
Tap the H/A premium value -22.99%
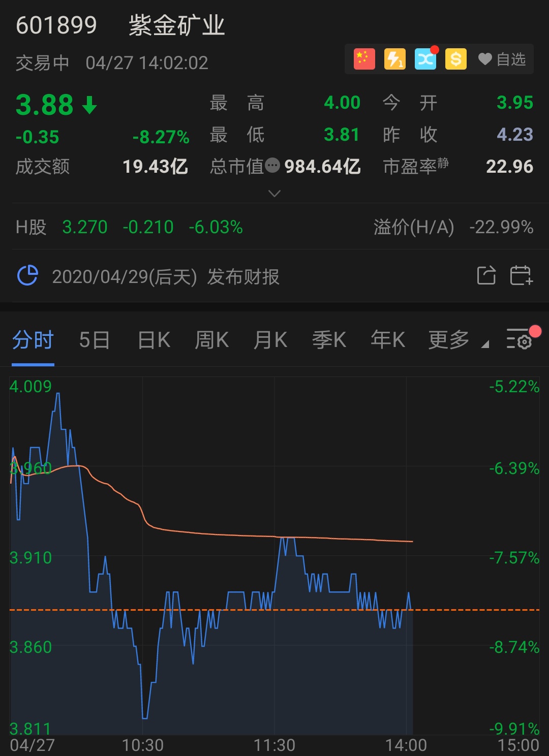point(501,227)
